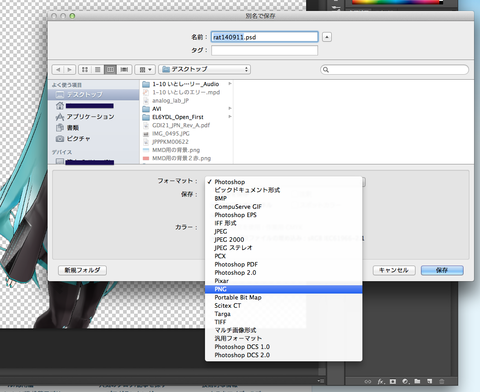Click the キャンセル button
The width and height of the screenshot is (480, 392).
(394, 270)
